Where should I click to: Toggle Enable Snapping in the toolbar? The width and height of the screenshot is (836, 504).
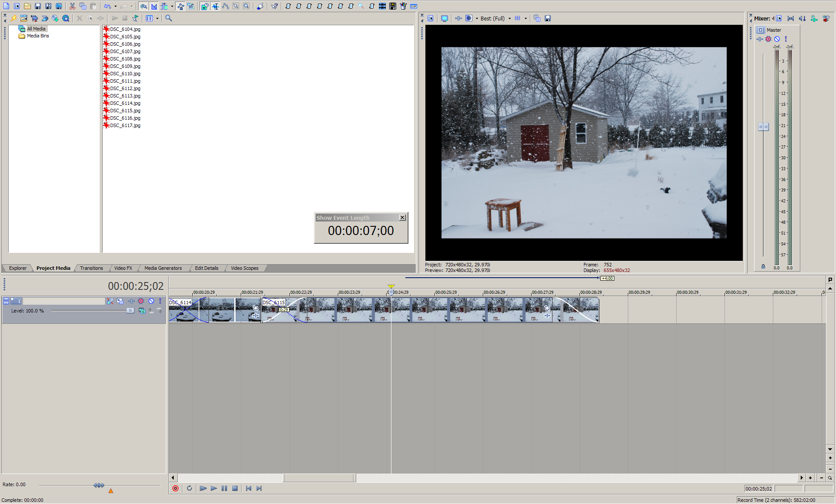click(x=143, y=6)
